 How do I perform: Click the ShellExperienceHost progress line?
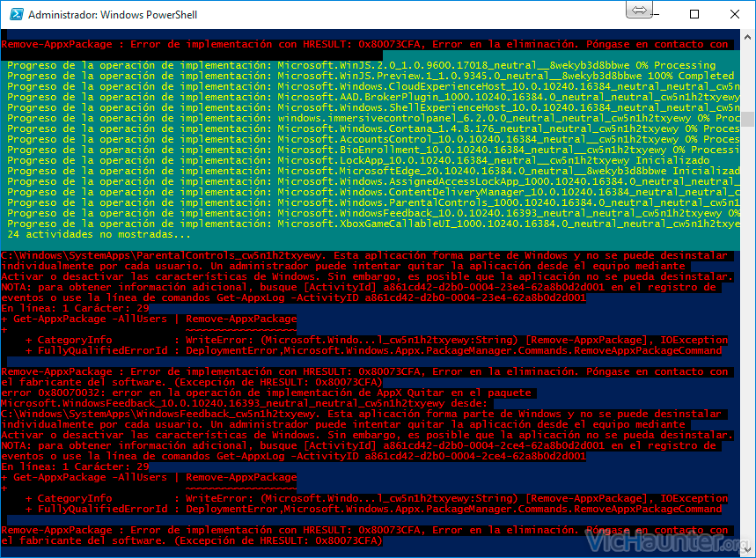click(373, 107)
